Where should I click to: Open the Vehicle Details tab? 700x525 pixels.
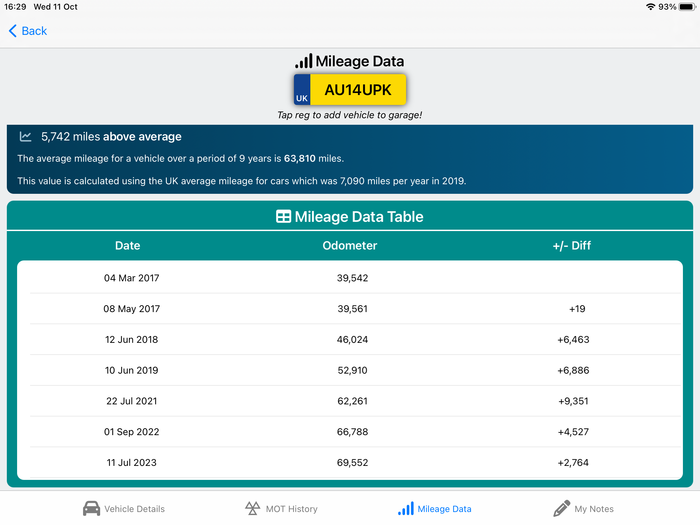pyautogui.click(x=124, y=508)
